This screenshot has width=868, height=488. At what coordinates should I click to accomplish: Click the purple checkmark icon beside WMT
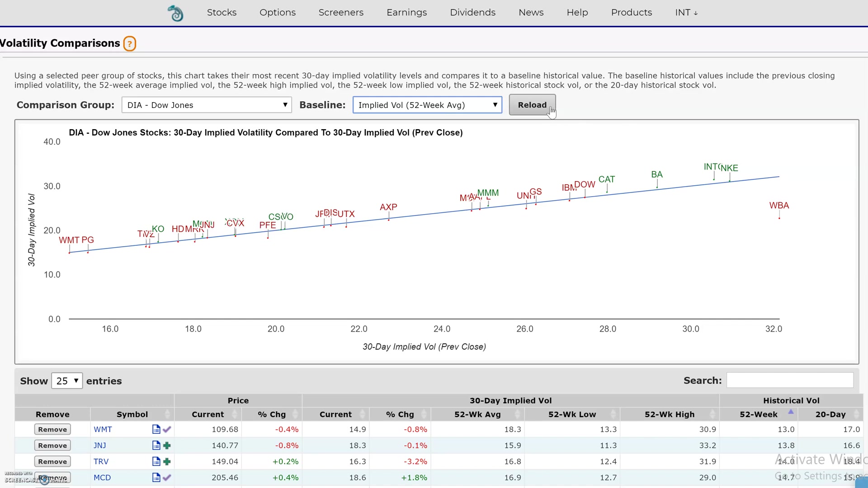[167, 429]
